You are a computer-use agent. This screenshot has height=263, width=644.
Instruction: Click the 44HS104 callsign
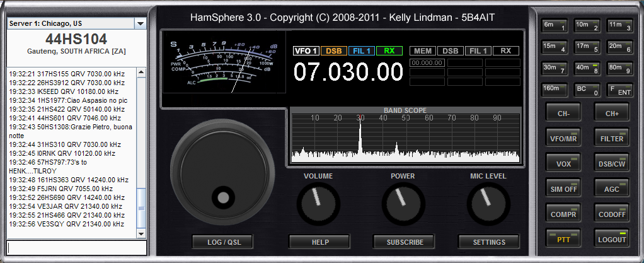pyautogui.click(x=76, y=39)
